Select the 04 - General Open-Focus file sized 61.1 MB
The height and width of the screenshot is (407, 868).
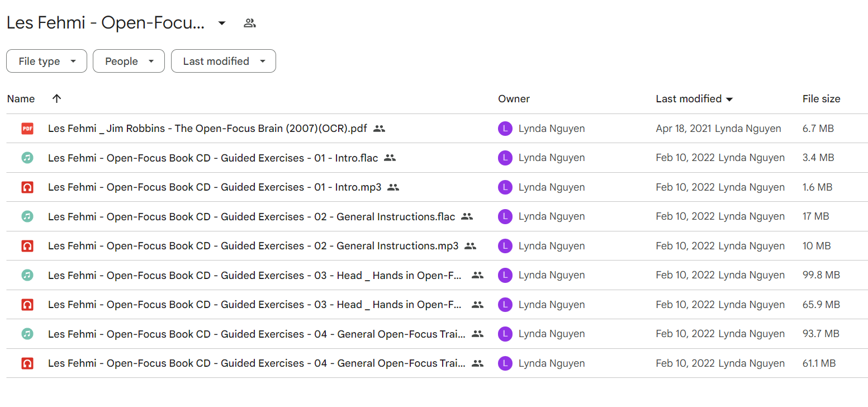coord(257,363)
